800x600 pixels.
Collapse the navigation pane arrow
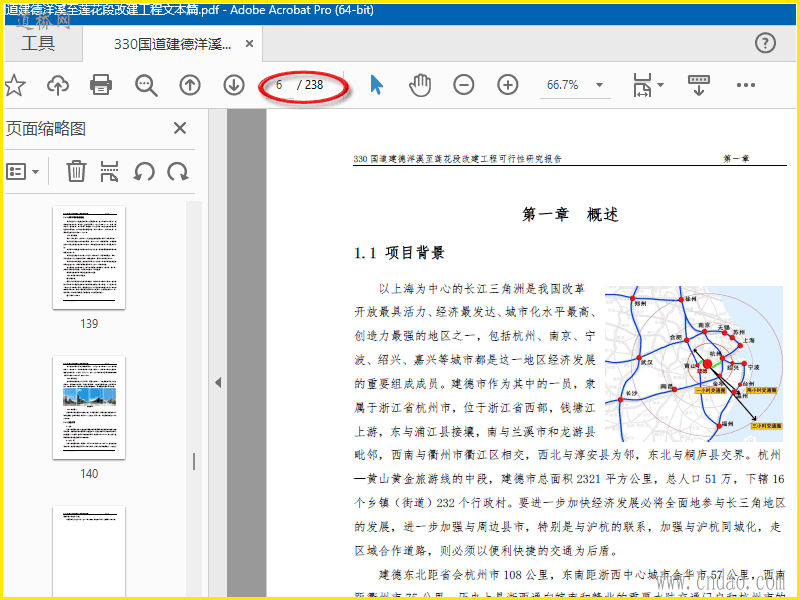[x=218, y=383]
